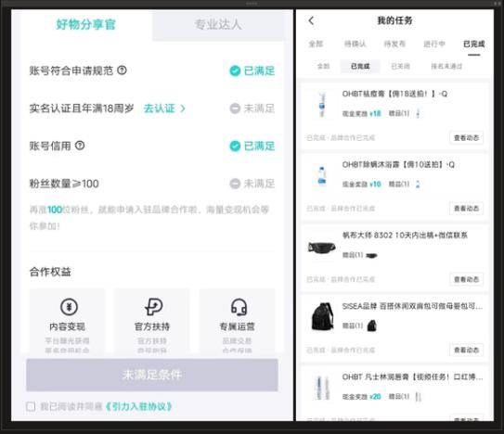Screen dimensions: 504x434
Task: Click the 粉丝数量≥100 requirement text
Action: (x=64, y=184)
